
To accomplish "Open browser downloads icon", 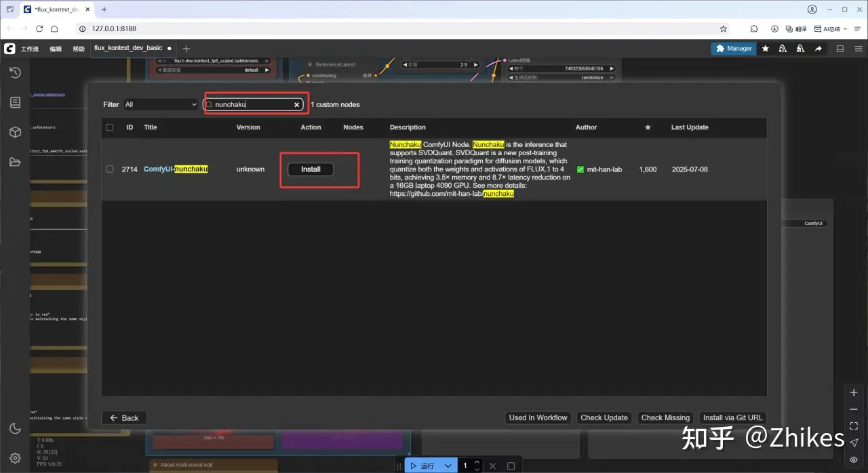I will tap(775, 29).
